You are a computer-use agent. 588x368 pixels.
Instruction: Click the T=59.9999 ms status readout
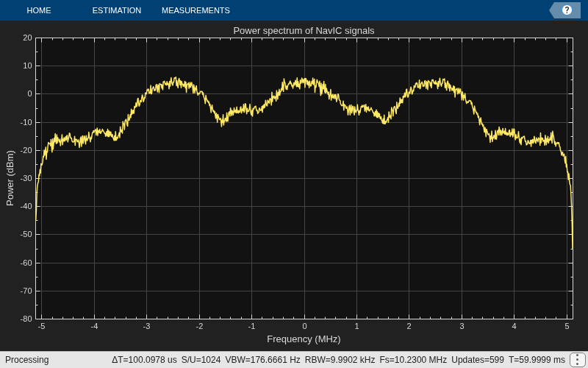pos(537,360)
